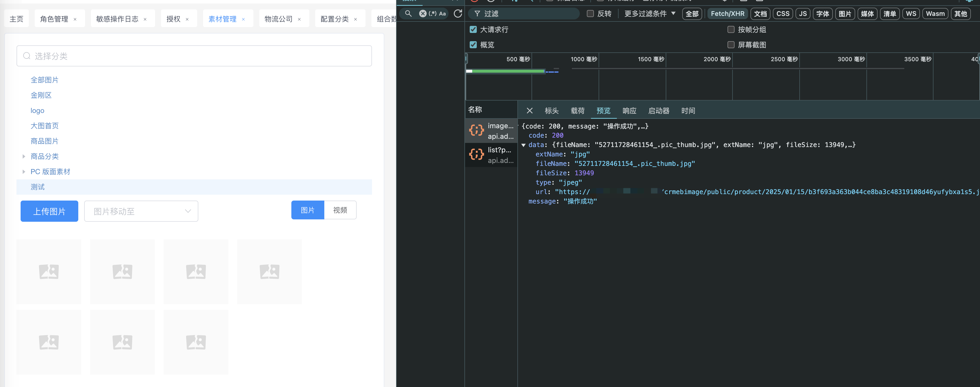Uncheck the 概览 checkbox

473,44
